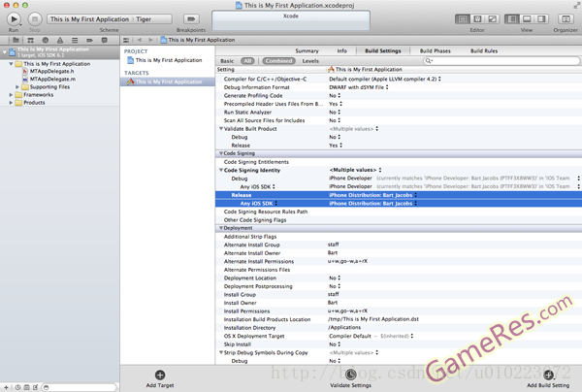Collapse the Validate Built Product setting
Viewport: 582px width, 392px height.
pos(221,129)
